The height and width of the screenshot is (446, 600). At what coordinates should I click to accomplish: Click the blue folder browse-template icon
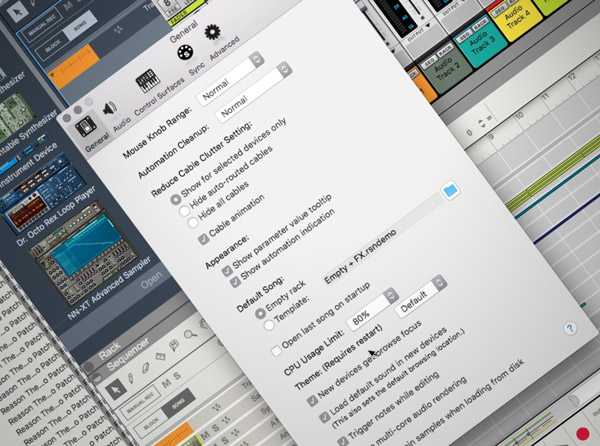[x=450, y=190]
